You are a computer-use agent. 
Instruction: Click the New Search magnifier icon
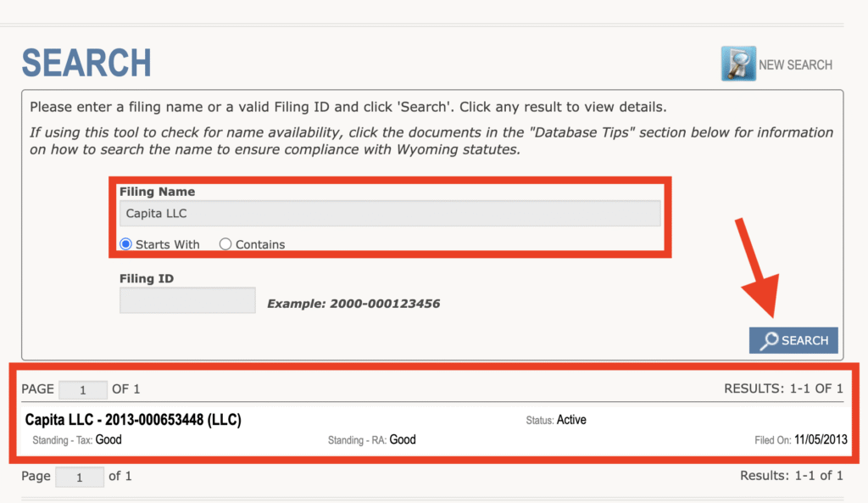(x=737, y=64)
